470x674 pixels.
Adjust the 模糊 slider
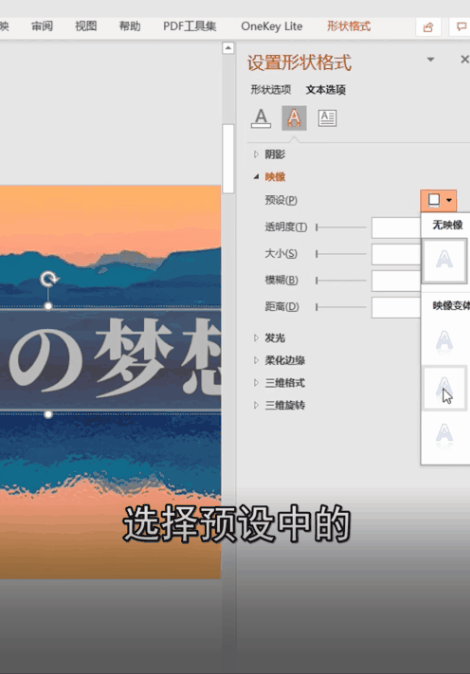(x=341, y=280)
